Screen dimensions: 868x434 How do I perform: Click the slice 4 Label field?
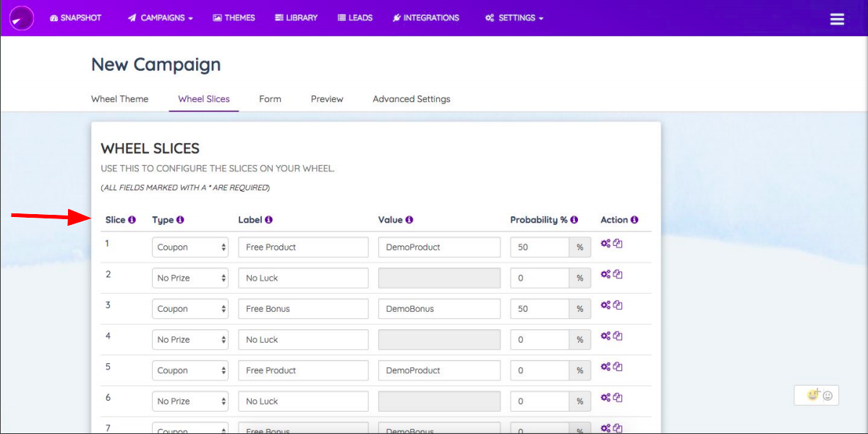point(303,340)
